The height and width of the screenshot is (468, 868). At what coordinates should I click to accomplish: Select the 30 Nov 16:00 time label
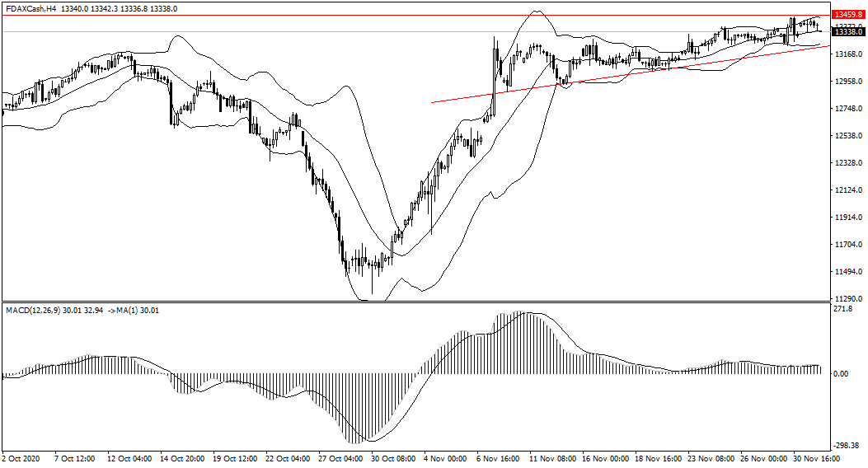pyautogui.click(x=815, y=457)
